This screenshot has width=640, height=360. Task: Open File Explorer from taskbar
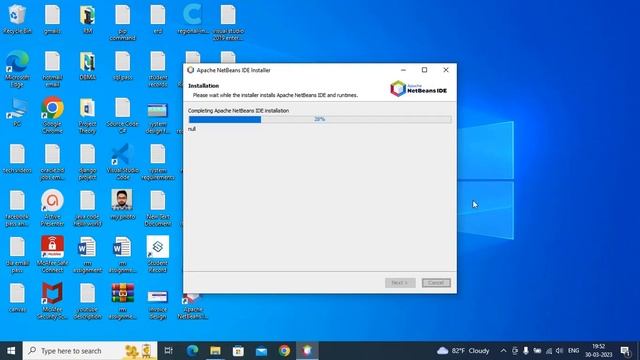[x=215, y=351]
